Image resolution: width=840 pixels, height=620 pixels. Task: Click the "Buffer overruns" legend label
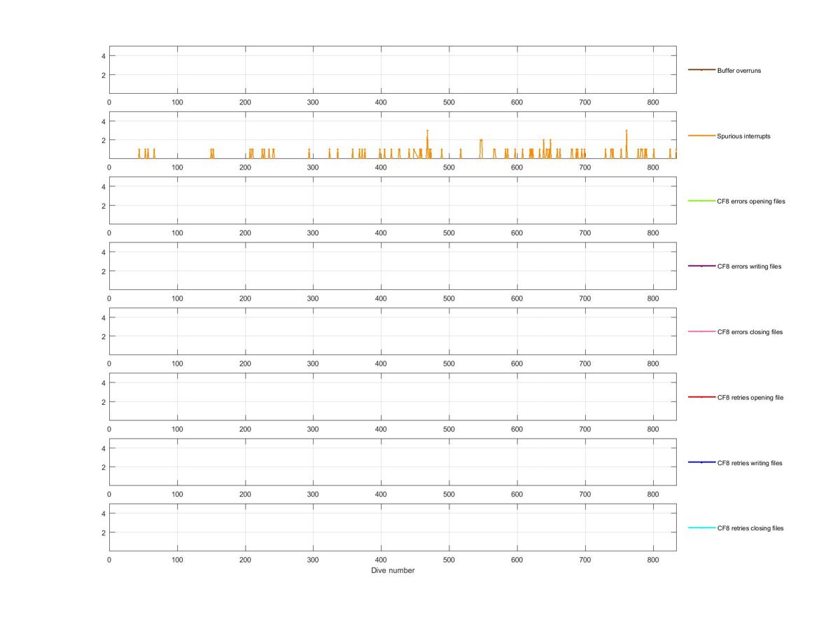(738, 71)
